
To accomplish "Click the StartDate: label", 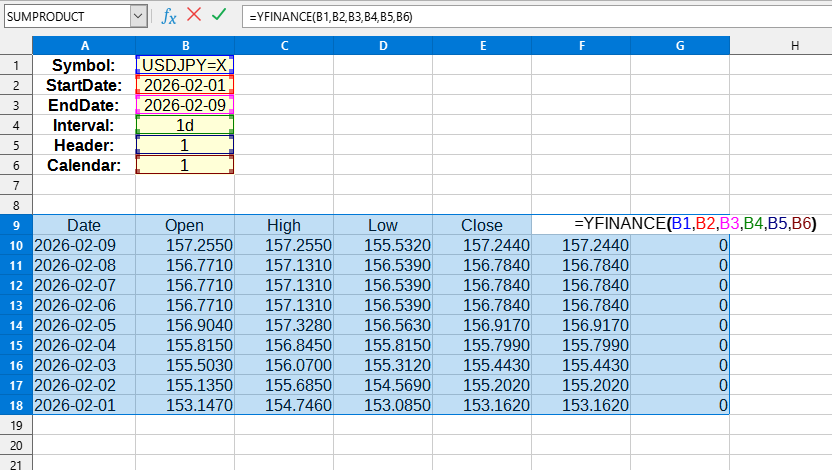I will [x=84, y=85].
